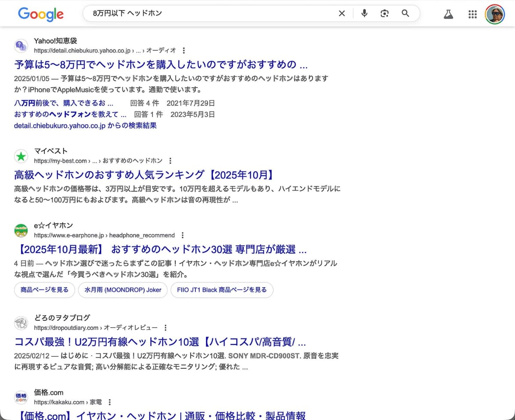Click inside the search input field
515x420 pixels.
pyautogui.click(x=193, y=13)
